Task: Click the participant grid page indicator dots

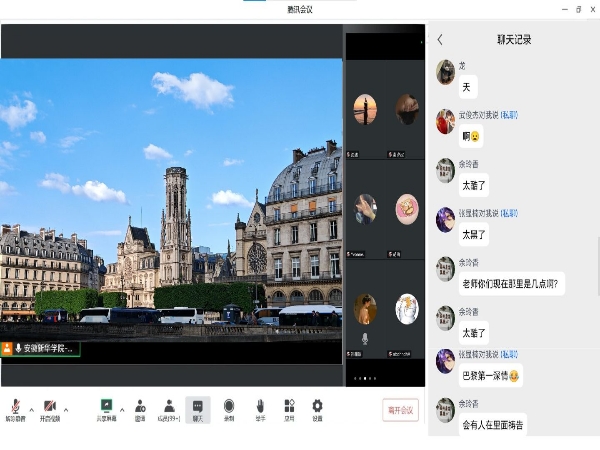Action: coord(366,378)
